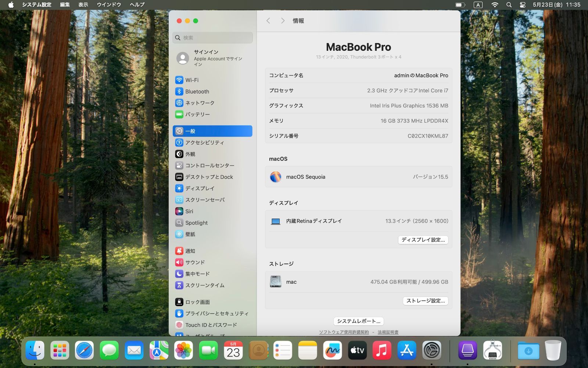Viewport: 588px width, 368px height.
Task: Open Touch IDとパスワード settings
Action: pos(212,325)
